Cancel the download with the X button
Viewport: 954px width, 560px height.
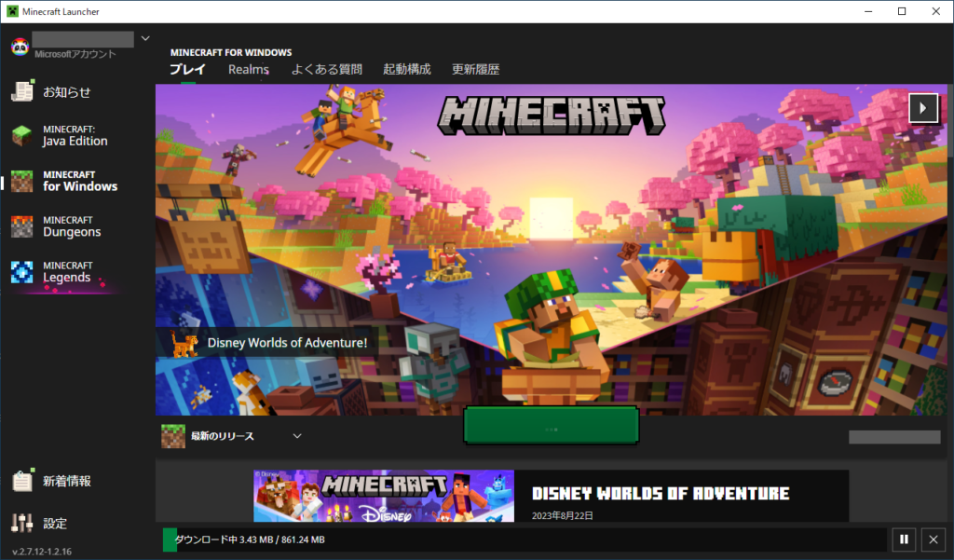[x=934, y=540]
